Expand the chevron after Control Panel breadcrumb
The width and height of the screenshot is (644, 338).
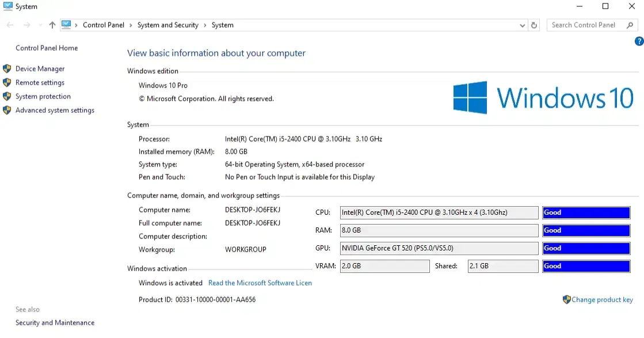pos(131,25)
